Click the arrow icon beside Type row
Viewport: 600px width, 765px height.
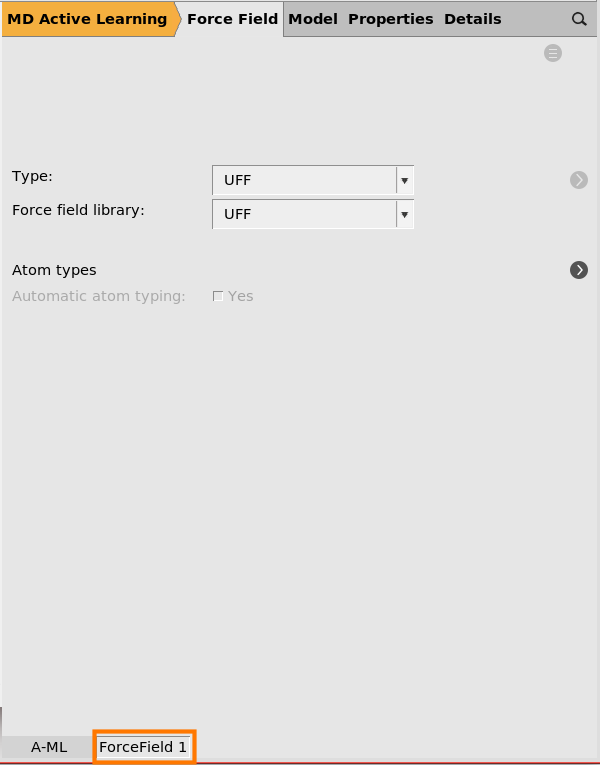pos(579,180)
